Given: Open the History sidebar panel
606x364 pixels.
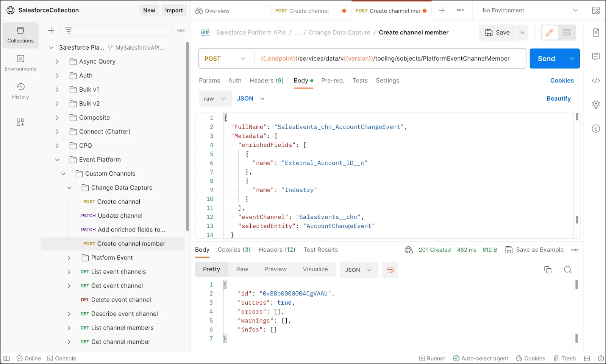Looking at the screenshot, I should (x=20, y=91).
